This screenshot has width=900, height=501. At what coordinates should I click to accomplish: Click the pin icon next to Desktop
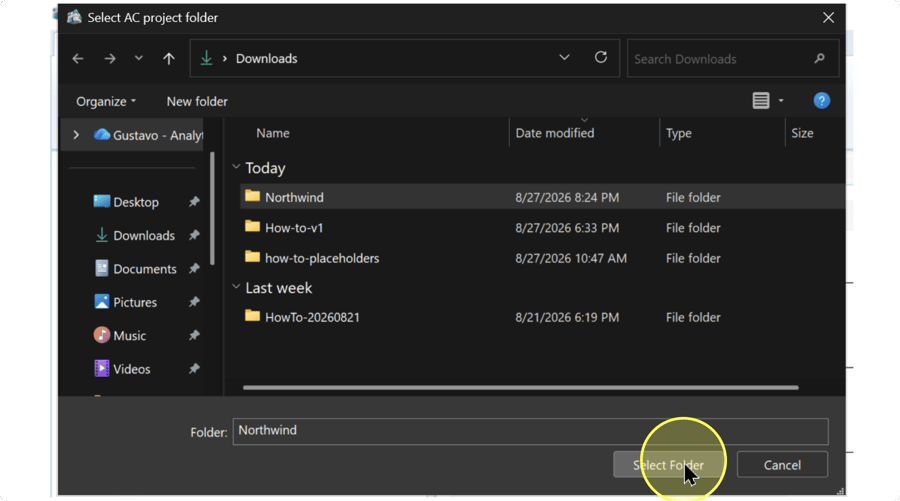[194, 201]
